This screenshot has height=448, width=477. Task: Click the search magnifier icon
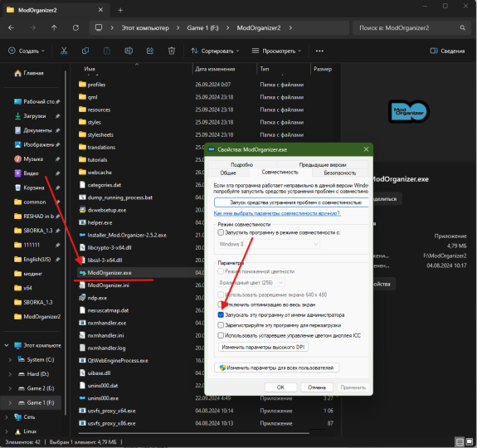(x=462, y=28)
